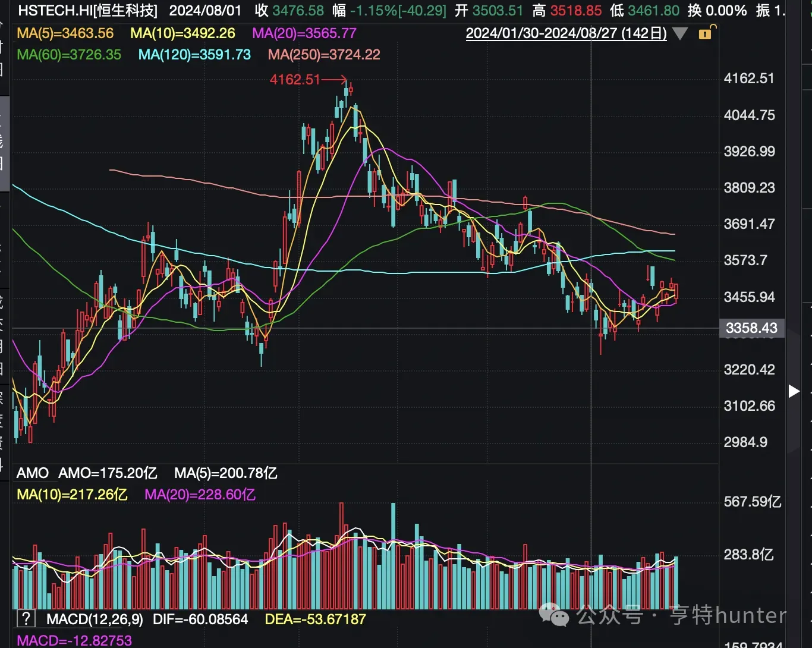Click the 4162.51 high price annotation
Viewport: 812px width, 648px height.
point(295,79)
